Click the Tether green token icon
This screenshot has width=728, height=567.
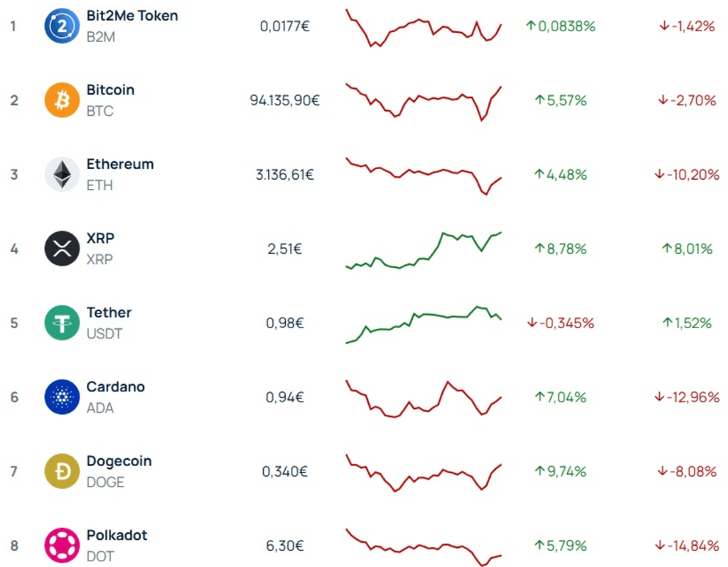coord(63,323)
